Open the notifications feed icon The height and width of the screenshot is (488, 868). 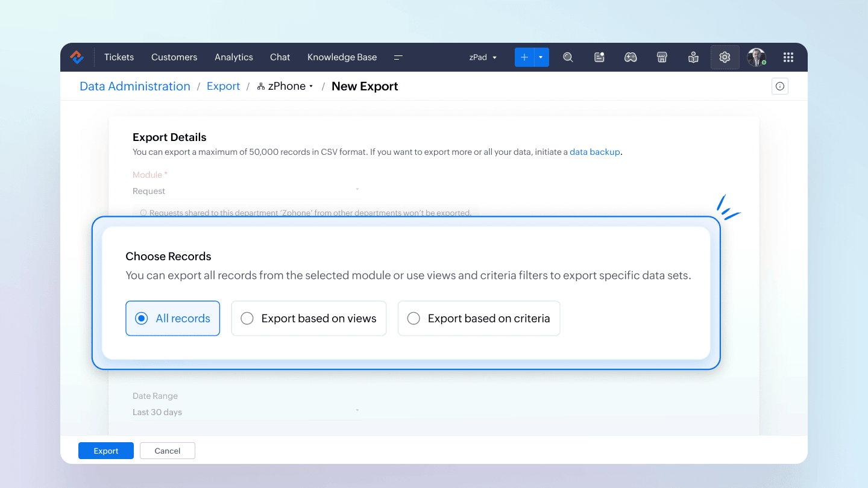click(599, 57)
